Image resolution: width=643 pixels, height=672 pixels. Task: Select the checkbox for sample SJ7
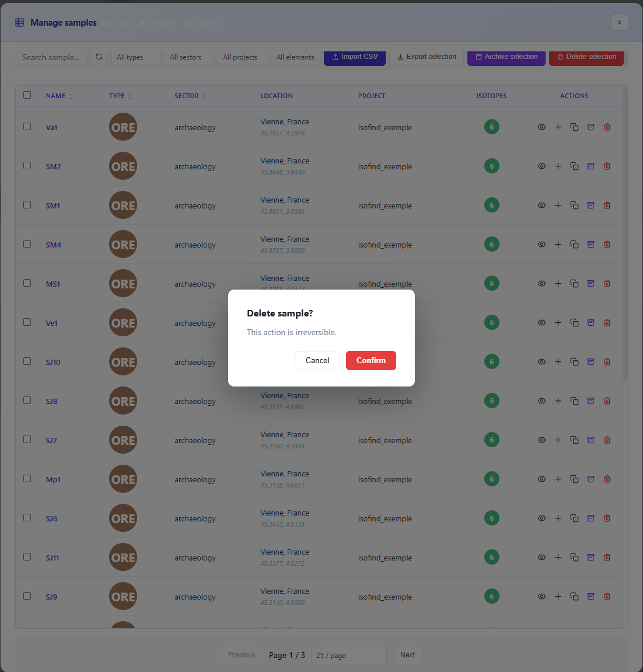(27, 440)
